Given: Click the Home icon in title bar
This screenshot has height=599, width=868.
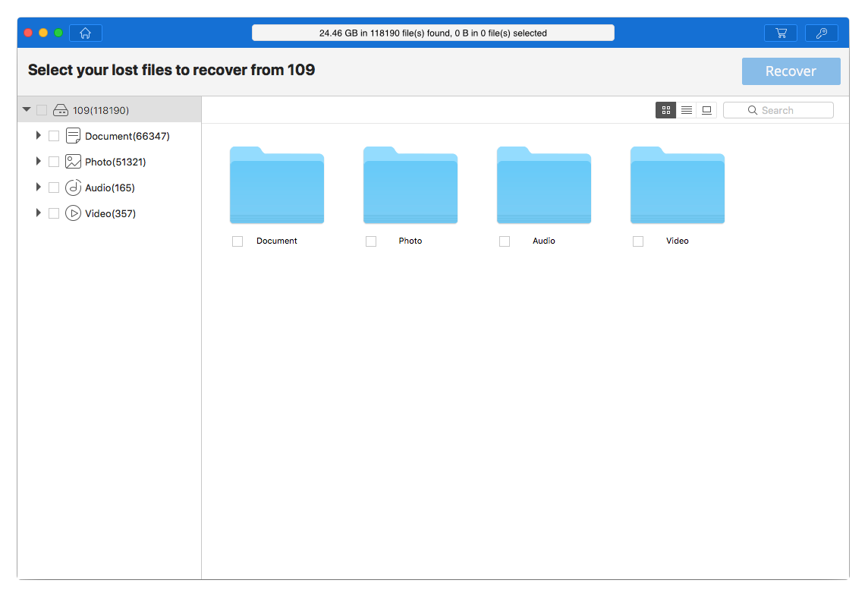Looking at the screenshot, I should point(85,33).
